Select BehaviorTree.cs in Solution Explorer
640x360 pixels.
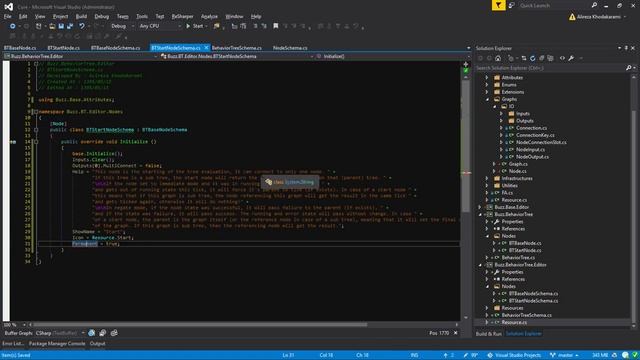518,258
